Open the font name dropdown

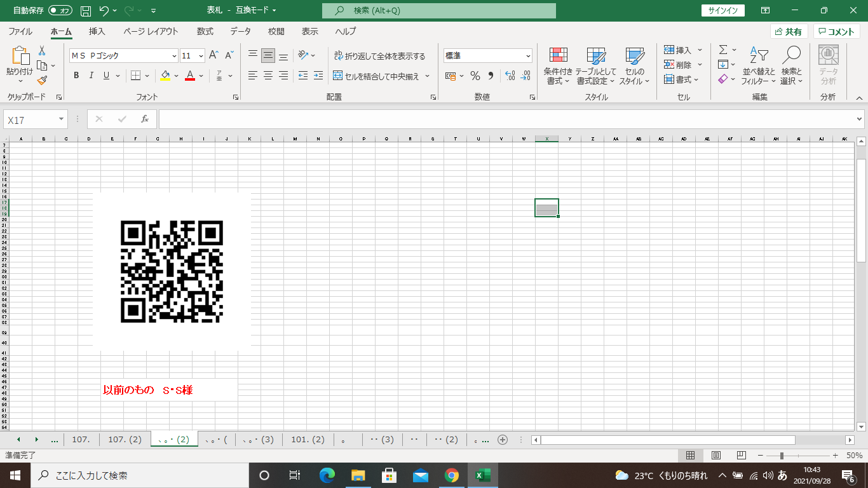tap(174, 56)
